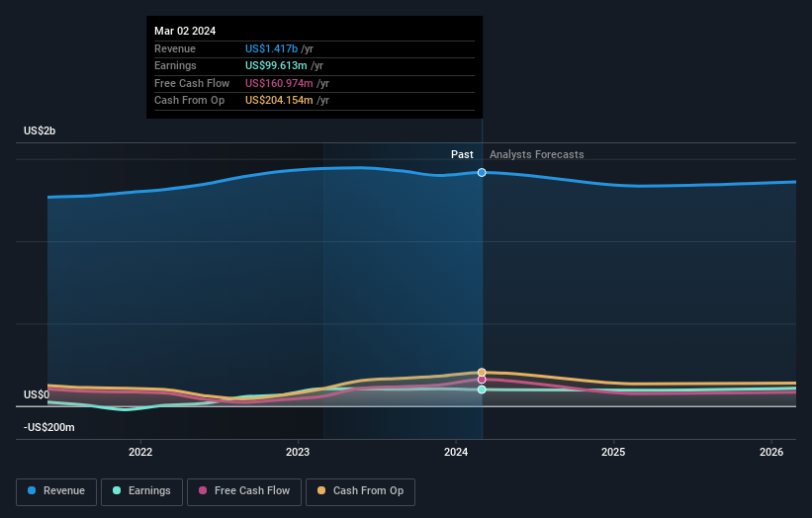The height and width of the screenshot is (518, 812).
Task: Click the revenue value US$1.417b
Action: pyautogui.click(x=271, y=48)
